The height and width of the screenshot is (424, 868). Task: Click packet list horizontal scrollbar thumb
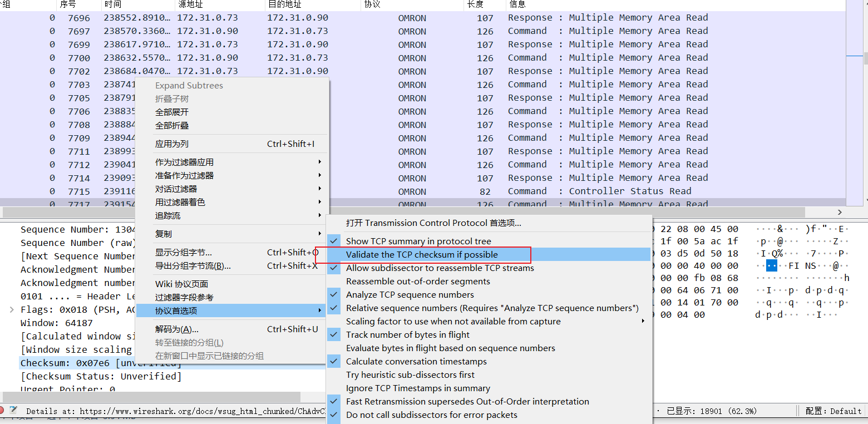click(404, 212)
